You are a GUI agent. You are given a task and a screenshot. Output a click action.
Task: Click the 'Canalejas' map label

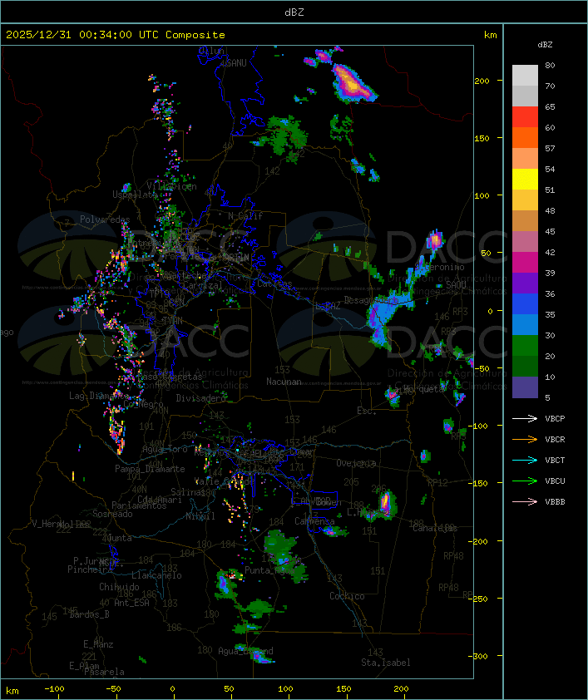435,528
